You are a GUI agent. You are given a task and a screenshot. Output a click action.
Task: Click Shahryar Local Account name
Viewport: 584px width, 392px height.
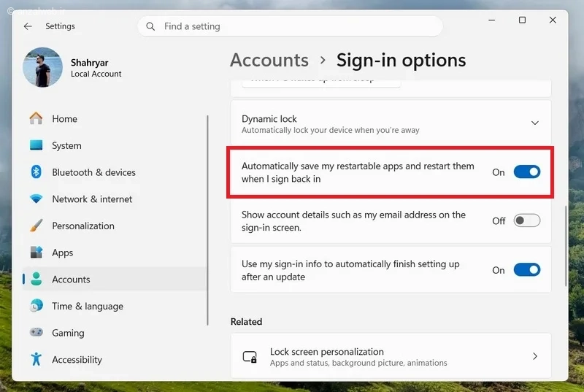(96, 68)
